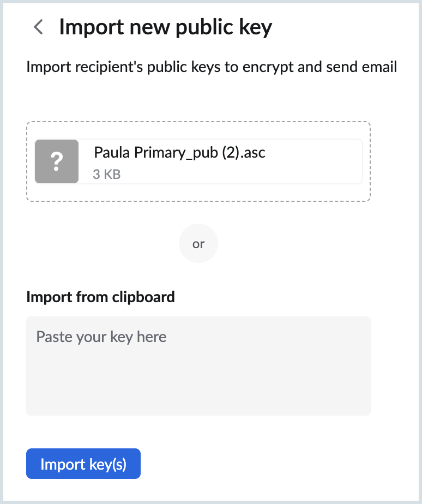Select the Paula Primary_pub (2).asc file card
Screen dimensions: 422x504
198,161
